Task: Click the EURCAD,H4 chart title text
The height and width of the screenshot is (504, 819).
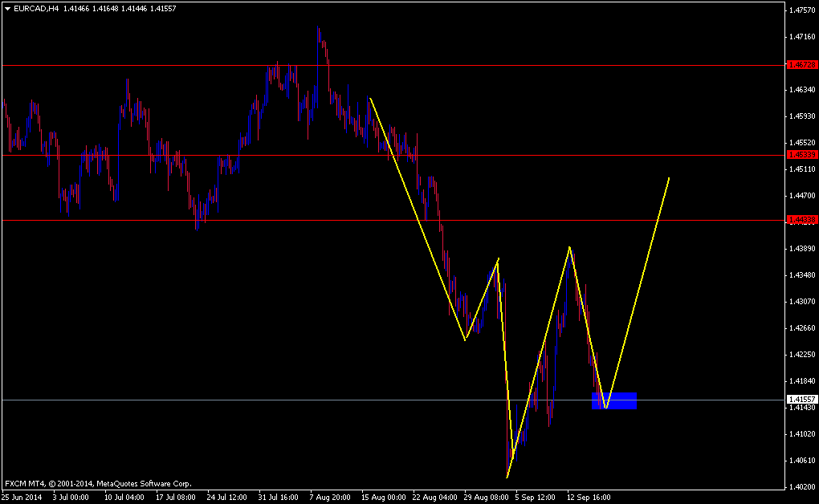Action: tap(36, 8)
